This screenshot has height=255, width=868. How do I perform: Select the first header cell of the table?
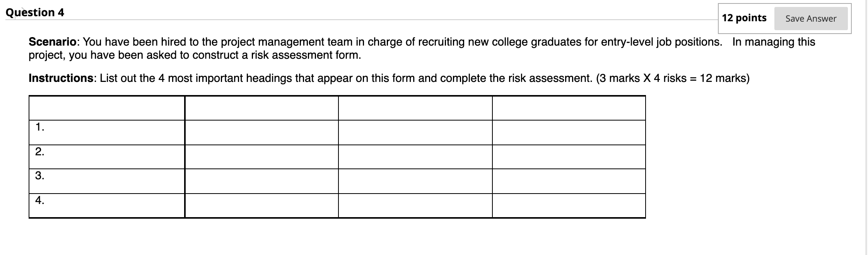pos(107,108)
